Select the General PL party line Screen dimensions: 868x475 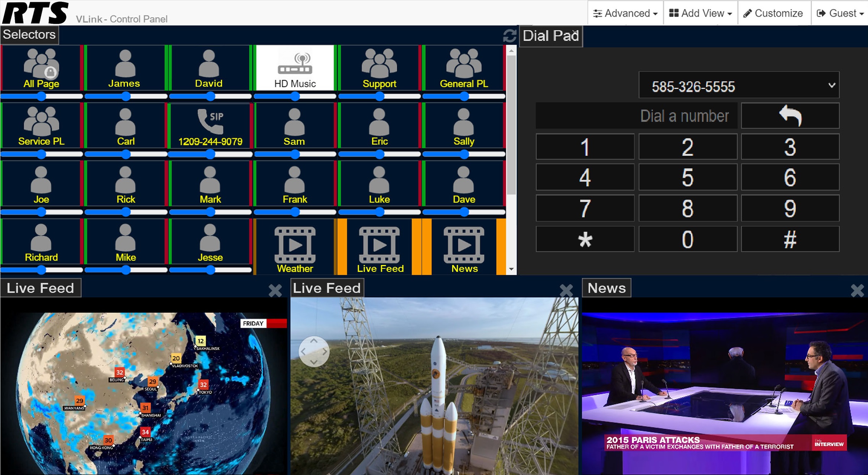click(464, 68)
